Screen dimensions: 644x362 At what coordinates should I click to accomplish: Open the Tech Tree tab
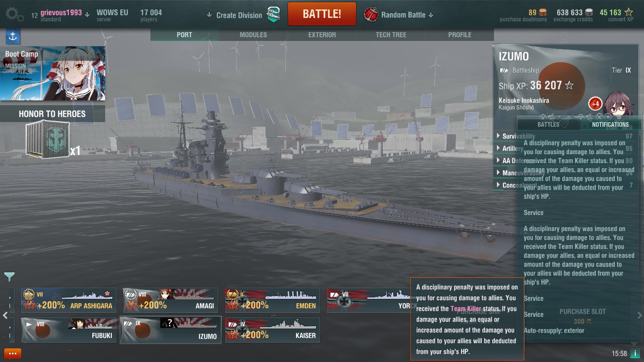[391, 35]
